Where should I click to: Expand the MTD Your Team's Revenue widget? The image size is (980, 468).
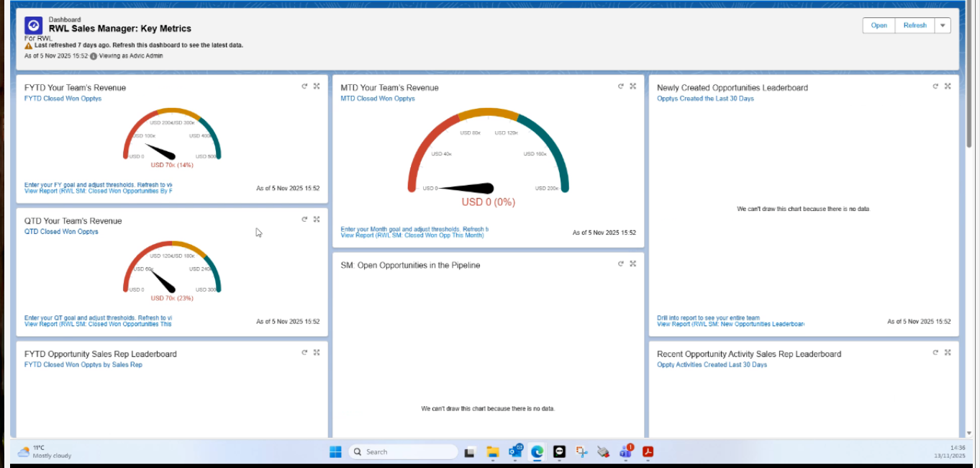click(x=632, y=86)
